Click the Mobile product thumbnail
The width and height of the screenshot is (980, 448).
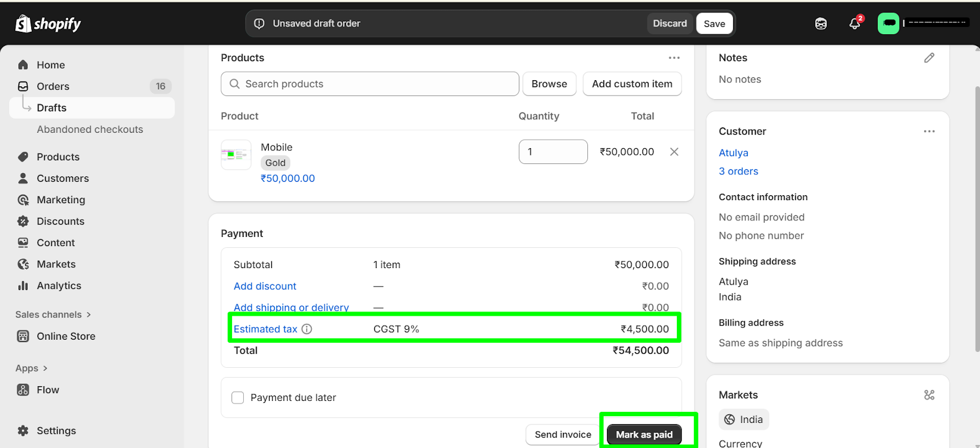pyautogui.click(x=236, y=155)
